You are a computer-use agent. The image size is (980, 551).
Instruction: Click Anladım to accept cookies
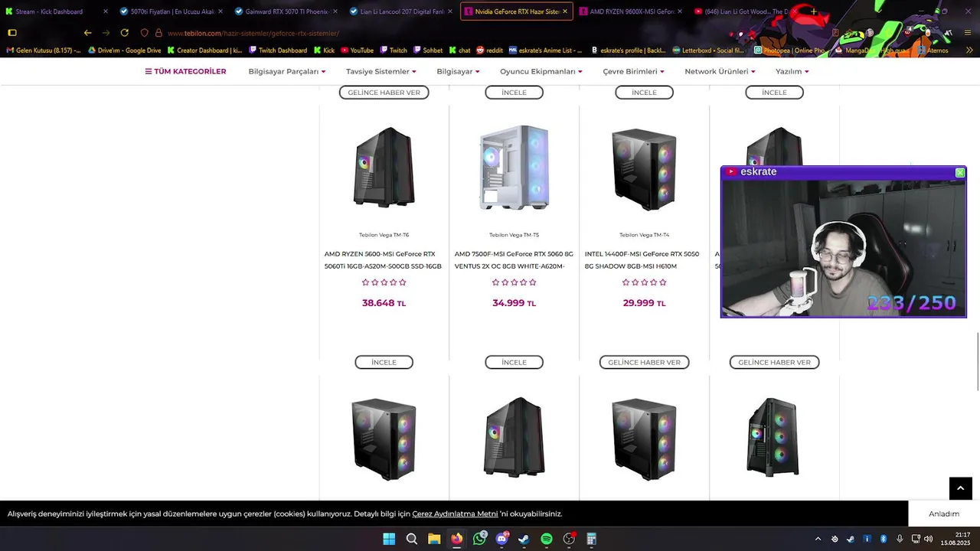point(944,514)
